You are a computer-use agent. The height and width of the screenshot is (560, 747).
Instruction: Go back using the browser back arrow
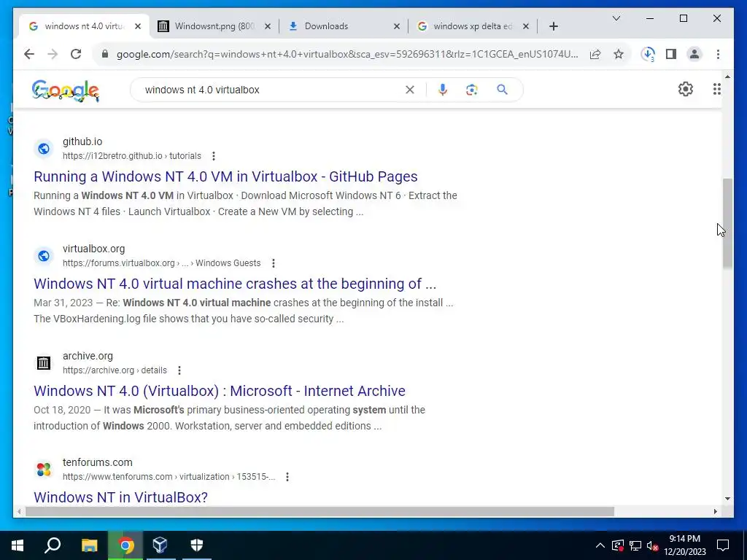[x=29, y=54]
